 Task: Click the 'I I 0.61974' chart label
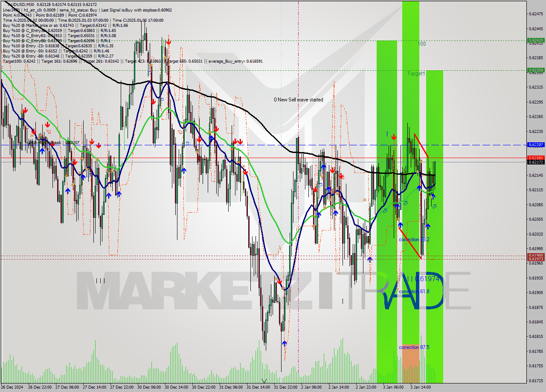[422, 279]
